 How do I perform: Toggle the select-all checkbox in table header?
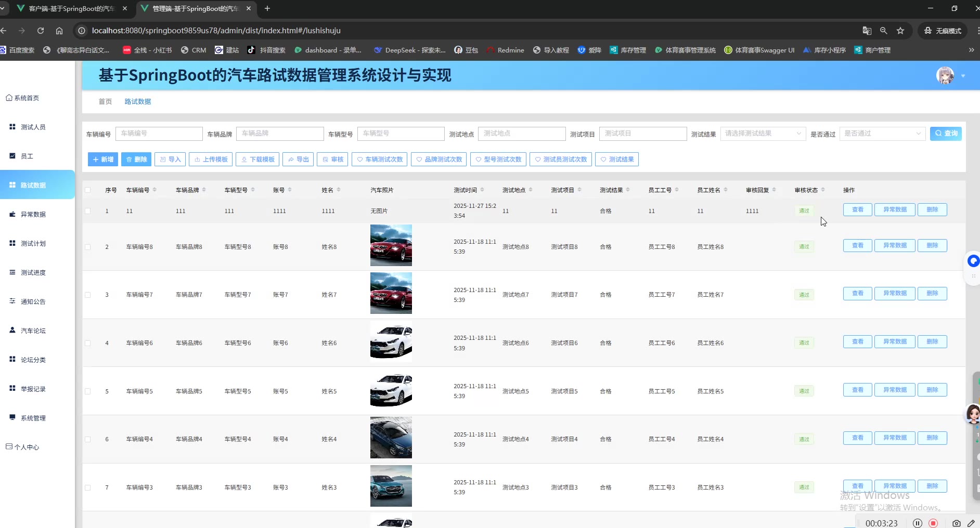[88, 190]
